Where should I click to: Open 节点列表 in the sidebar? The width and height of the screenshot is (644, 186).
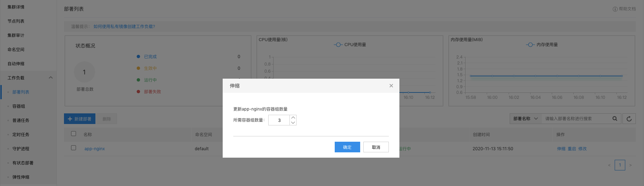click(16, 21)
